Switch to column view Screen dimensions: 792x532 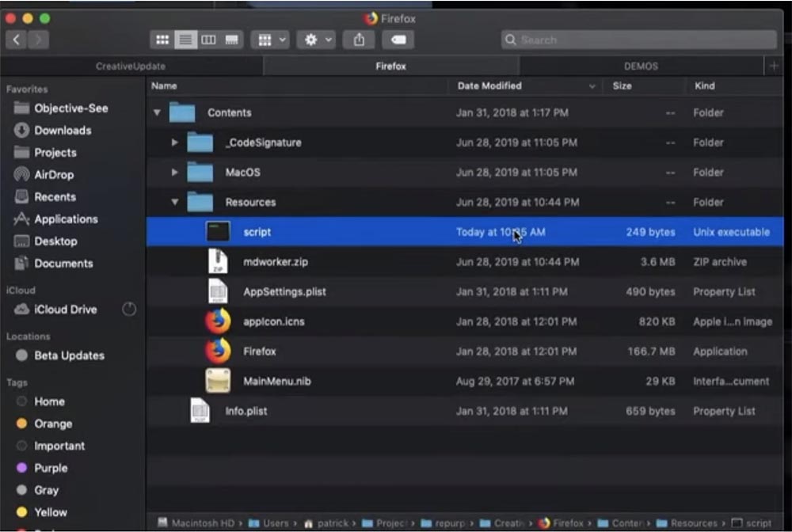point(210,40)
